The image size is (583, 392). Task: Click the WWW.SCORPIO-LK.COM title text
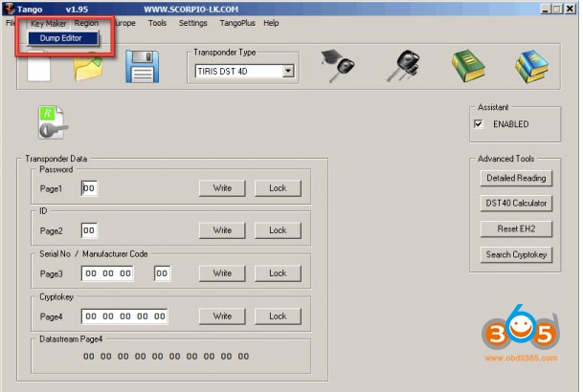pyautogui.click(x=191, y=10)
